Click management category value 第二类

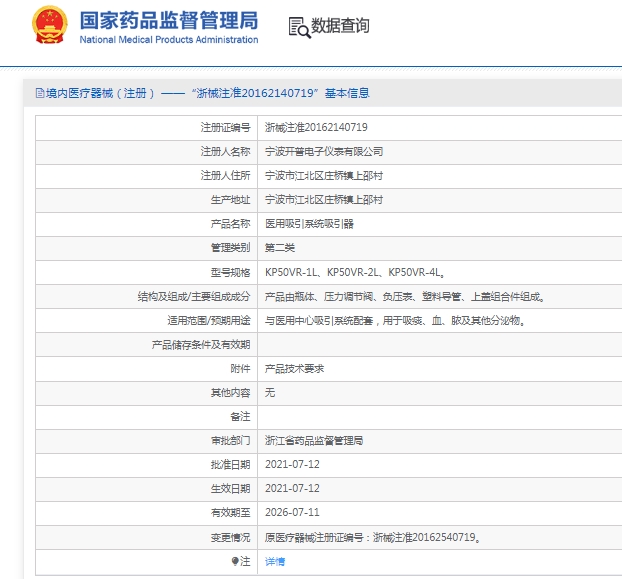280,248
